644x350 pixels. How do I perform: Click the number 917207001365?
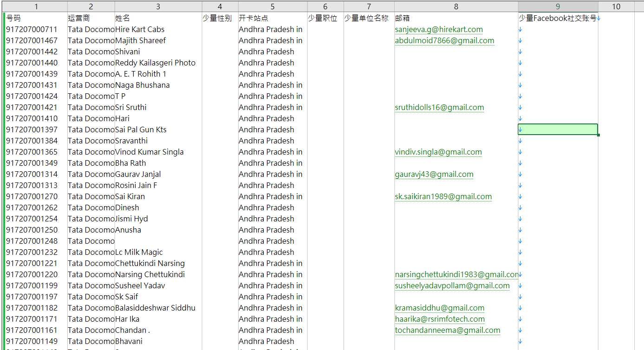[32, 152]
